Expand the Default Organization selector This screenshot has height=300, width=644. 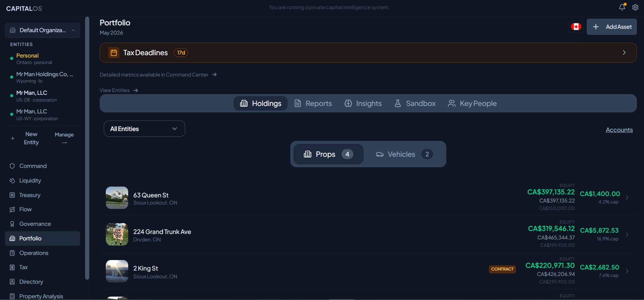pos(42,30)
